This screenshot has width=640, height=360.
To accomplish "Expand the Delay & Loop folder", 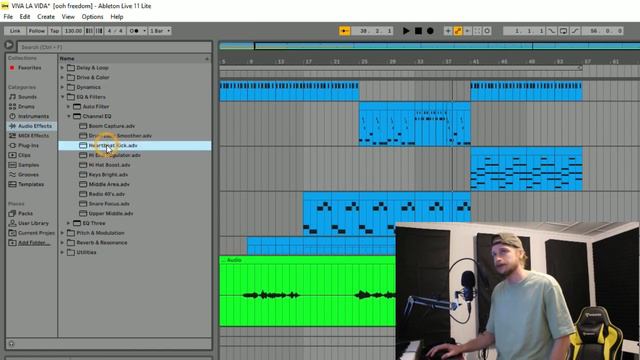I will click(x=62, y=68).
